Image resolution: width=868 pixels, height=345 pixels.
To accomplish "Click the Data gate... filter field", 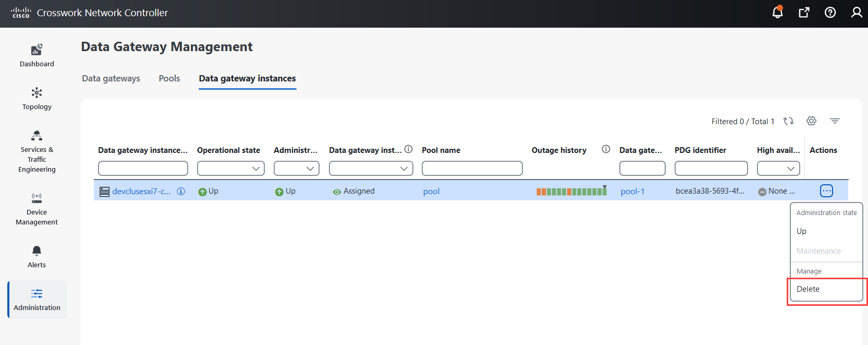I will tap(642, 169).
